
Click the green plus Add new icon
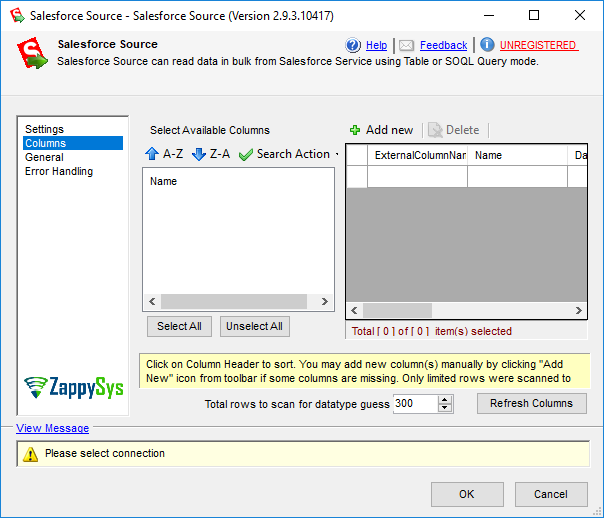(x=355, y=130)
